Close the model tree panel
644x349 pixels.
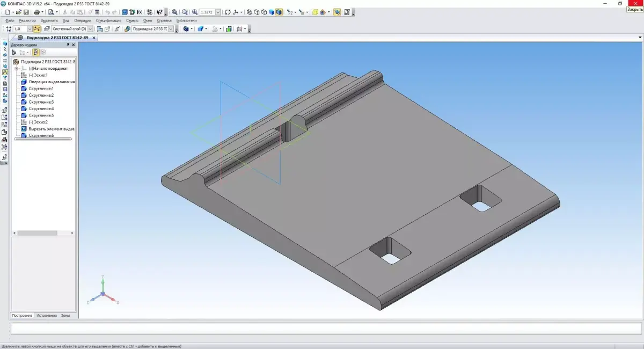pyautogui.click(x=74, y=45)
